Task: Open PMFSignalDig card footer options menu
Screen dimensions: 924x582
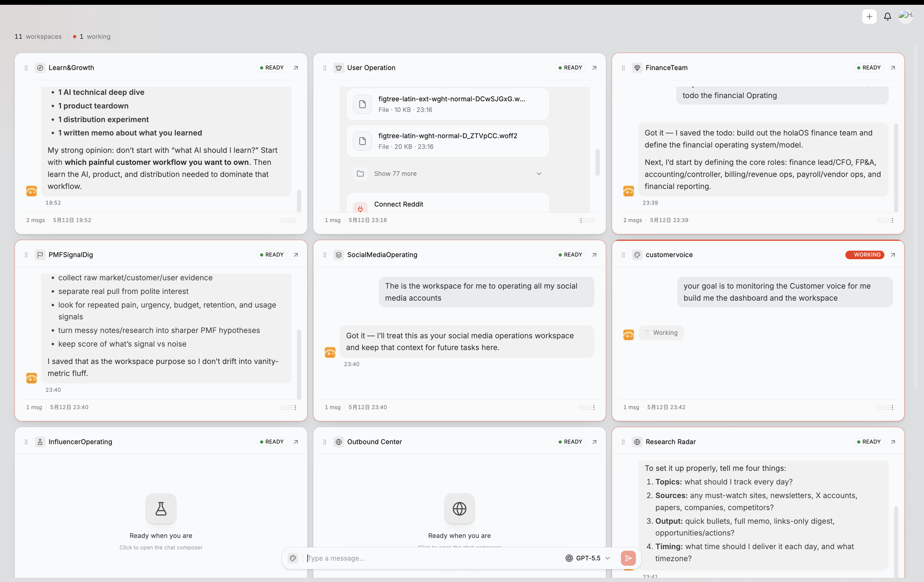Action: (295, 407)
